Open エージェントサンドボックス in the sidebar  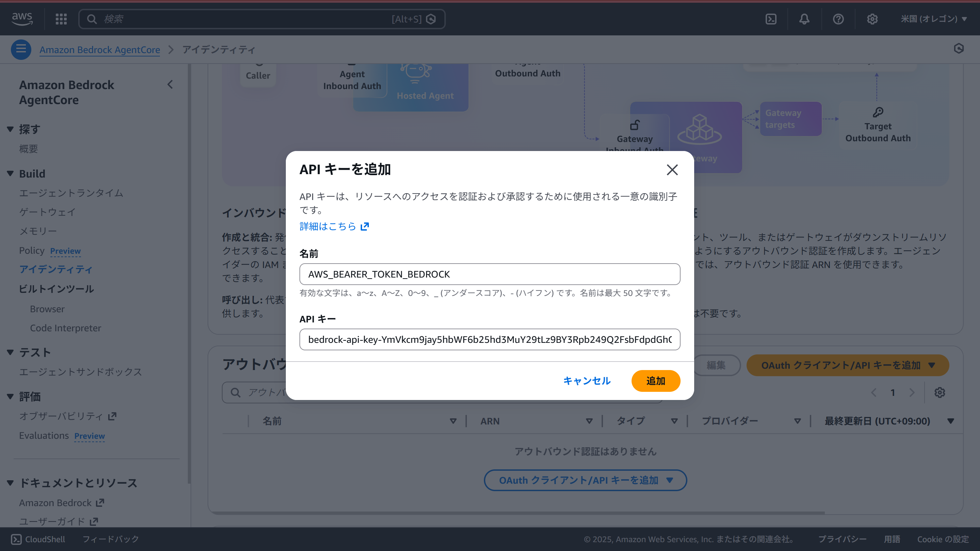[81, 372]
